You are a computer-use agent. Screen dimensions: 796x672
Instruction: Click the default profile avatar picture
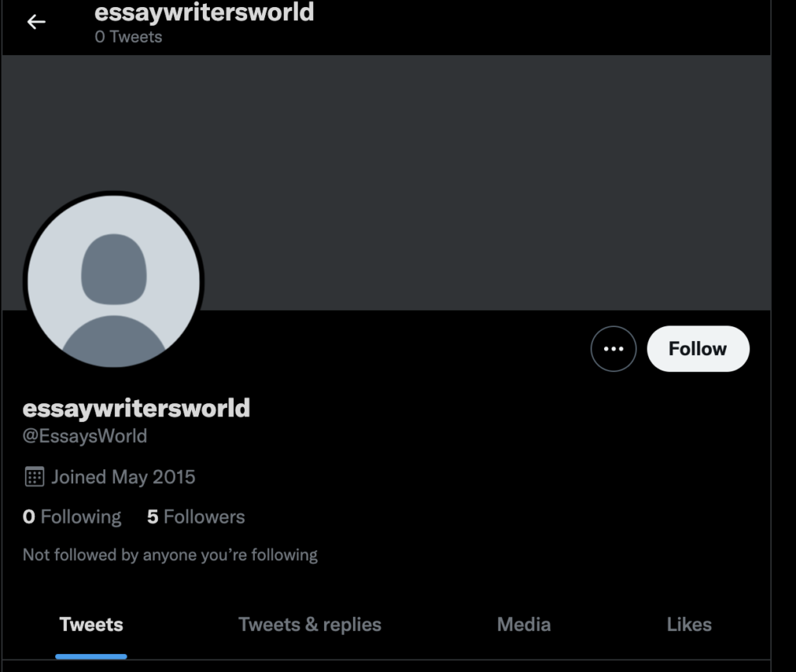[x=113, y=281]
